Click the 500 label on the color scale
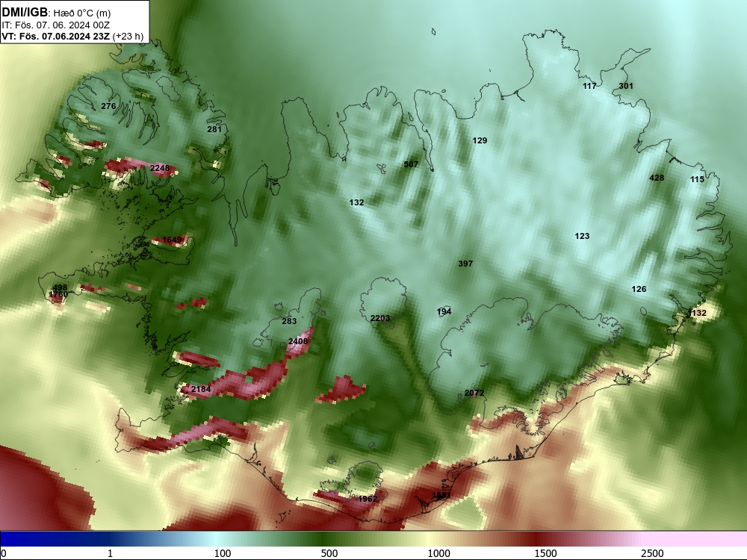 point(329,553)
